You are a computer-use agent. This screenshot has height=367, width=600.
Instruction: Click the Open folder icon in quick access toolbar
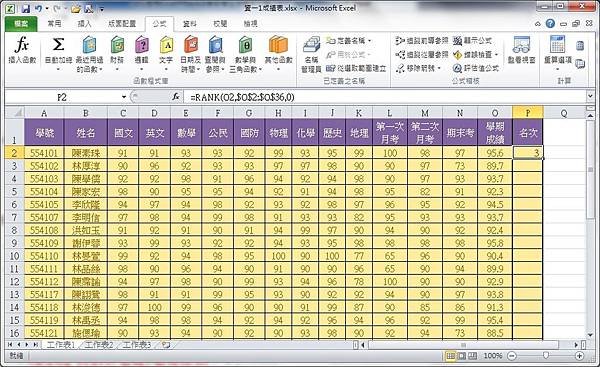tap(76, 8)
